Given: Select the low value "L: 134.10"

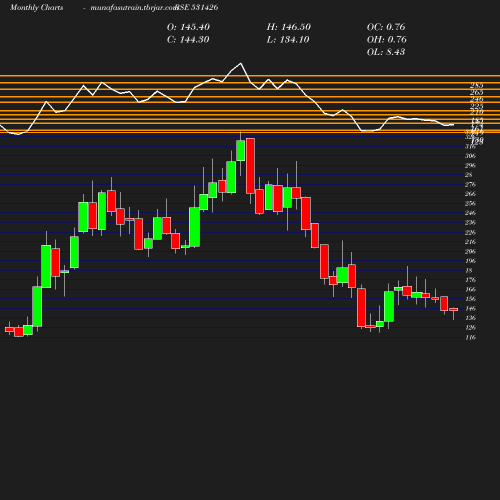Looking at the screenshot, I should pyautogui.click(x=288, y=40).
